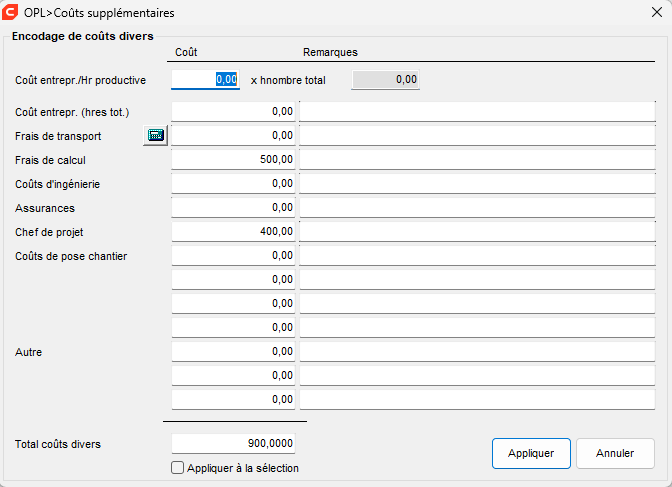672x487 pixels.
Task: Edit the Frais de calcul cost 500,00
Action: coord(234,159)
